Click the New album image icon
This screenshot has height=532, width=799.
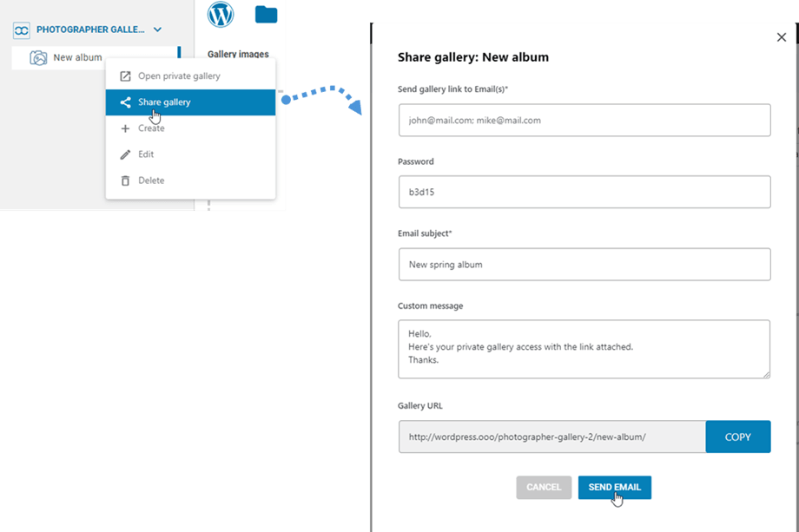pyautogui.click(x=38, y=58)
